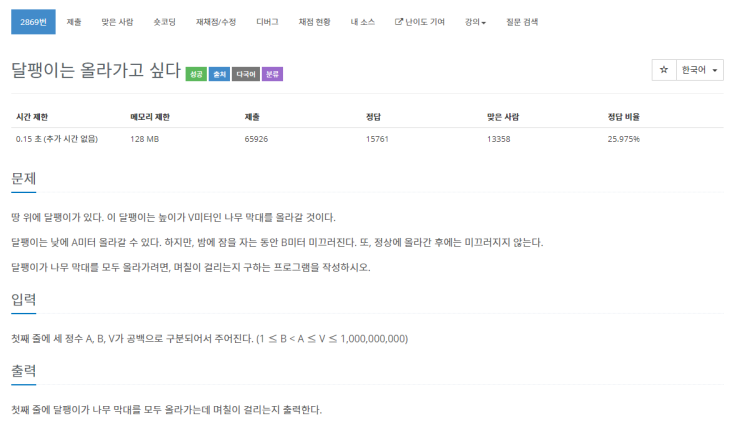Go to the 맞은 사람 tab
This screenshot has height=426, width=743.
[118, 22]
